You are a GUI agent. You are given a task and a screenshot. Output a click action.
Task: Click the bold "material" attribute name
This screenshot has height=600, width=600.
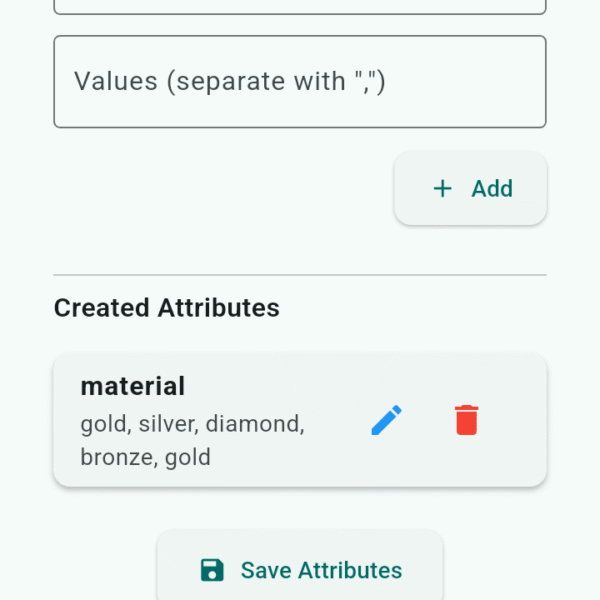tap(133, 386)
